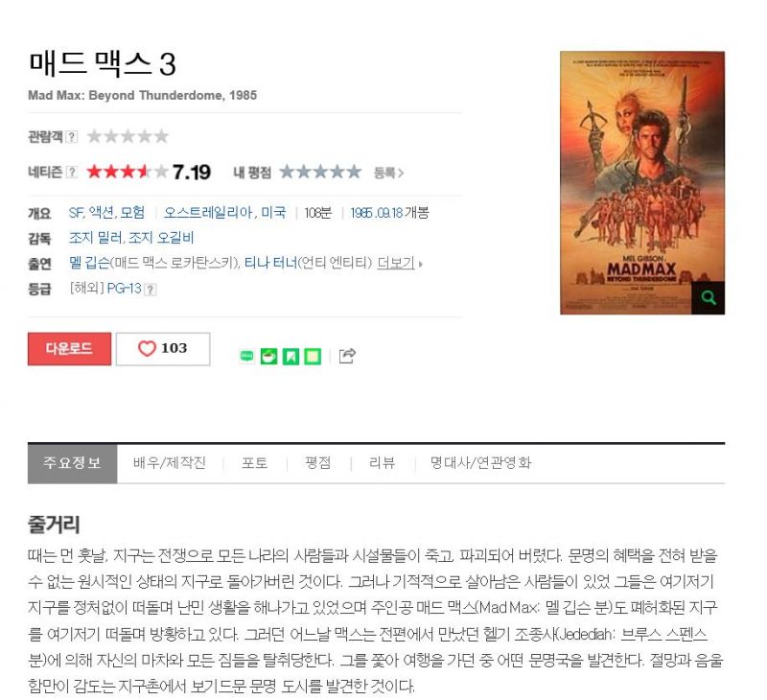767x700 pixels.
Task: Switch to the 배우/제작진 tab
Action: [x=170, y=463]
